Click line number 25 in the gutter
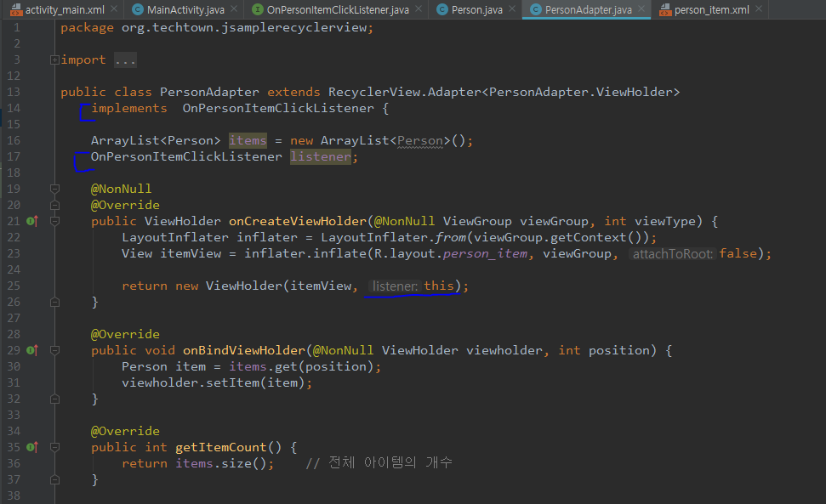 pyautogui.click(x=13, y=286)
